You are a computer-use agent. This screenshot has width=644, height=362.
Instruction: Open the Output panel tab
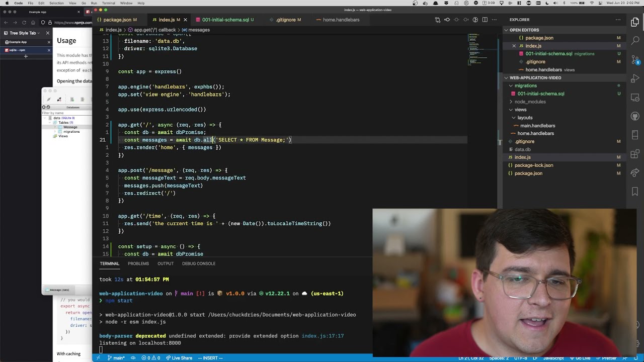(166, 263)
